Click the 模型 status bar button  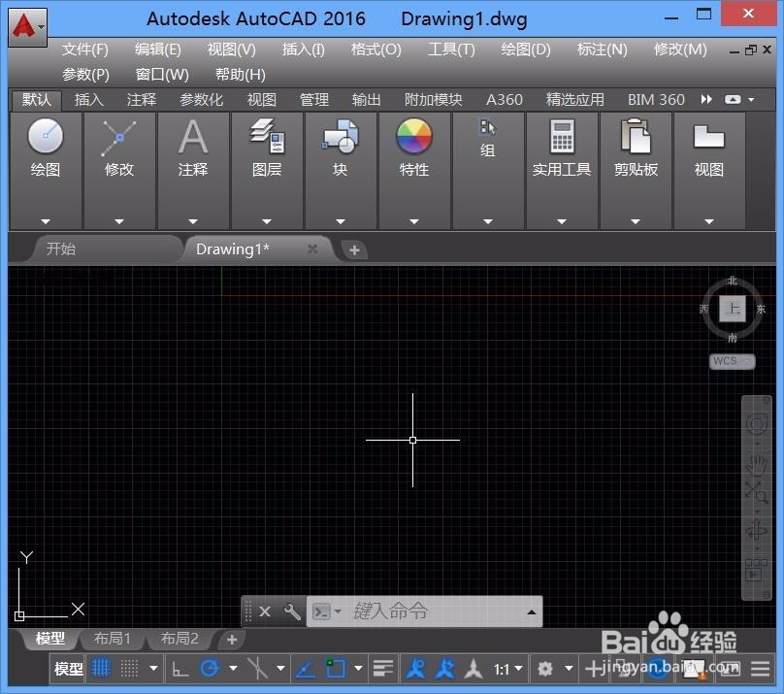tap(69, 669)
